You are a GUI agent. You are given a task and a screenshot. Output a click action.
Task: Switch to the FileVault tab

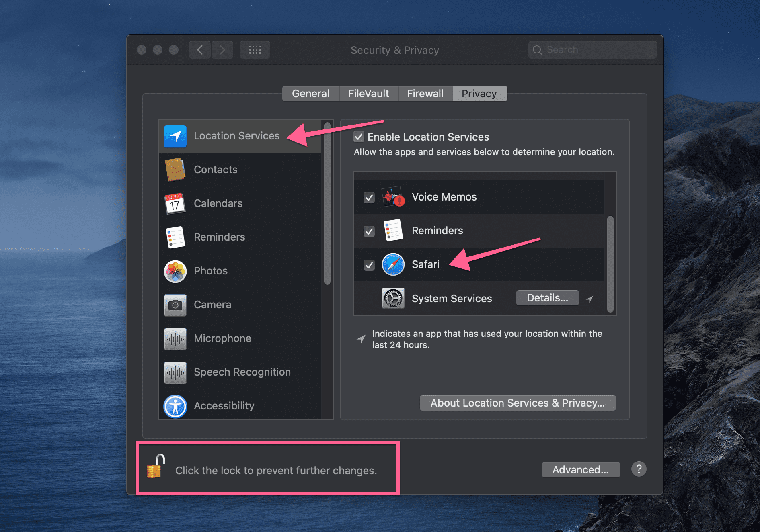coord(369,94)
